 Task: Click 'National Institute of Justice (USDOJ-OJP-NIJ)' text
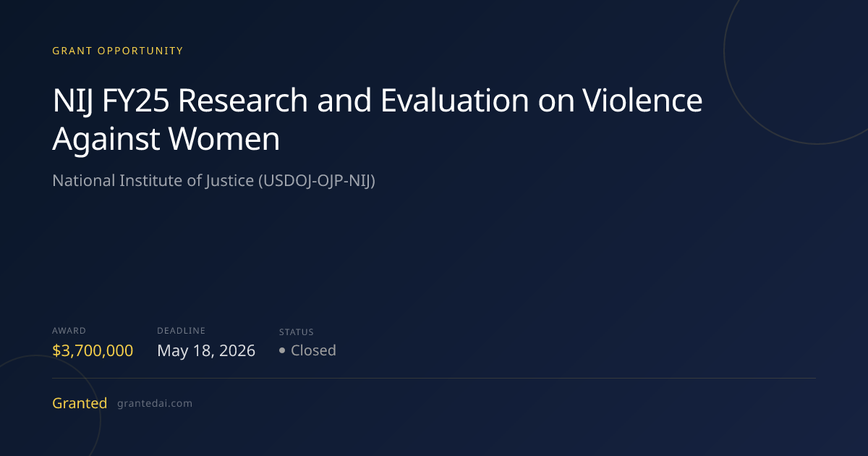pyautogui.click(x=214, y=181)
